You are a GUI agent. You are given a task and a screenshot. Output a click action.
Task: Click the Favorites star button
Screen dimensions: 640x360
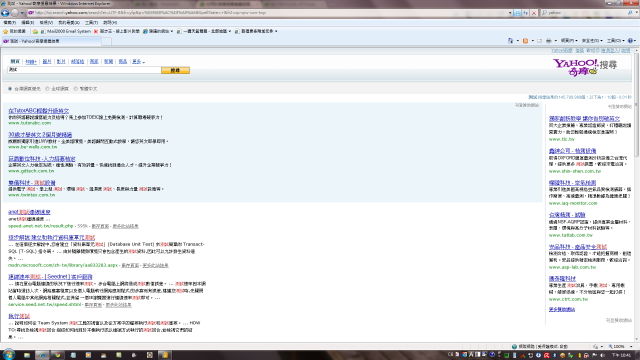(14, 31)
